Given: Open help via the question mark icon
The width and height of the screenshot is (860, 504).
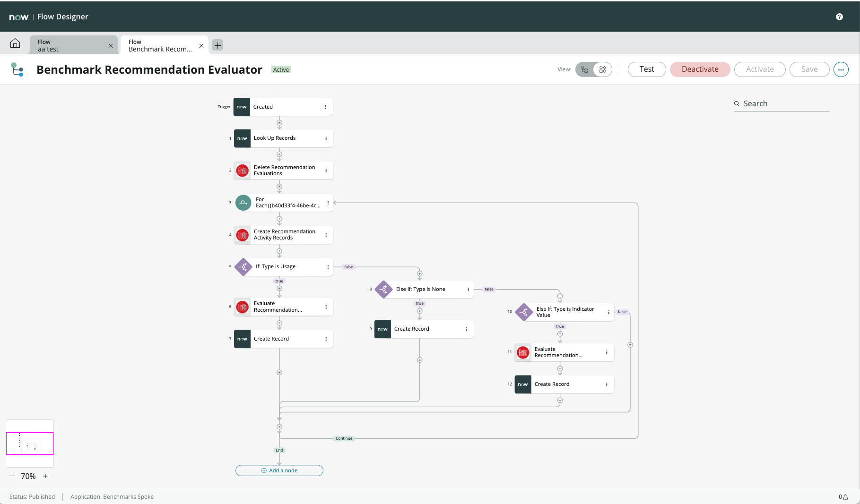Looking at the screenshot, I should pyautogui.click(x=840, y=17).
